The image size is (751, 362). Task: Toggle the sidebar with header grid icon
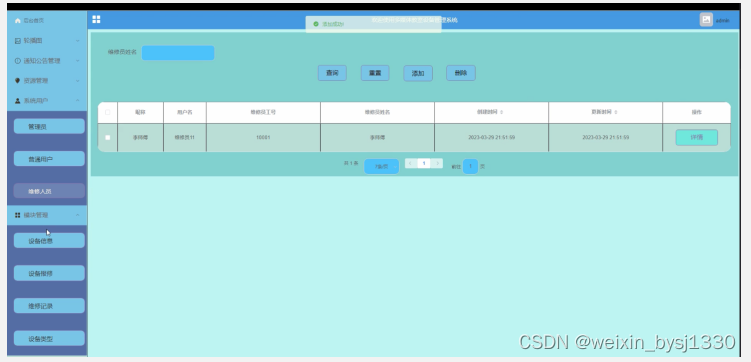coord(96,19)
